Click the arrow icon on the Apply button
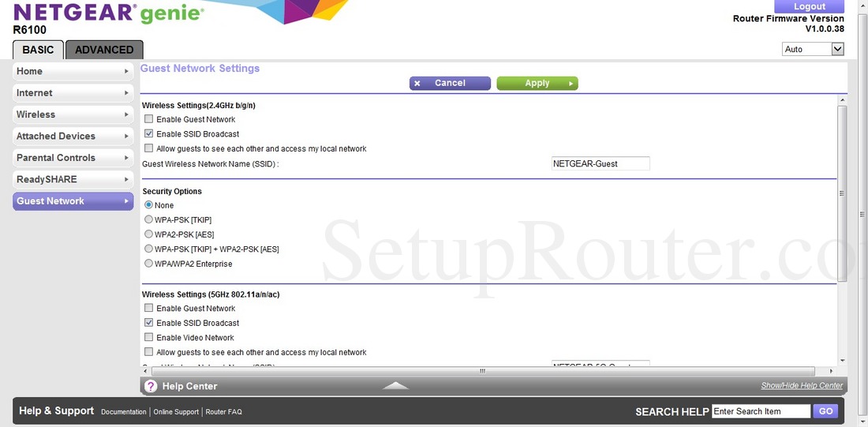The width and height of the screenshot is (868, 427). tap(571, 84)
